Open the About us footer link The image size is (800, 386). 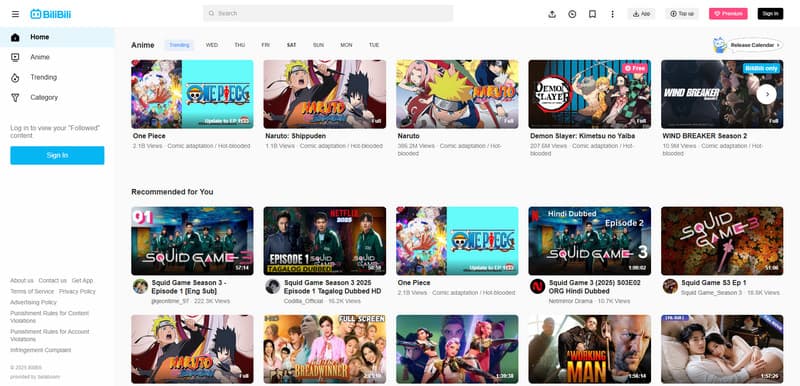click(x=22, y=280)
